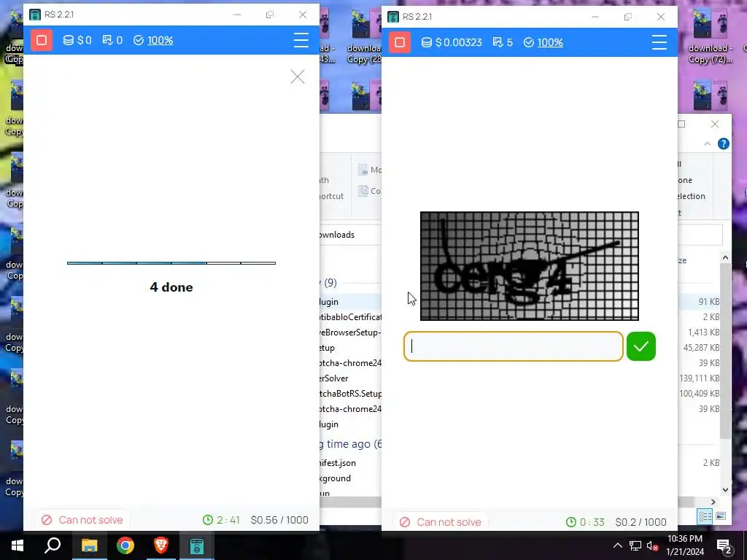
Task: Click rate $0.2 / 1000 text
Action: pyautogui.click(x=640, y=522)
